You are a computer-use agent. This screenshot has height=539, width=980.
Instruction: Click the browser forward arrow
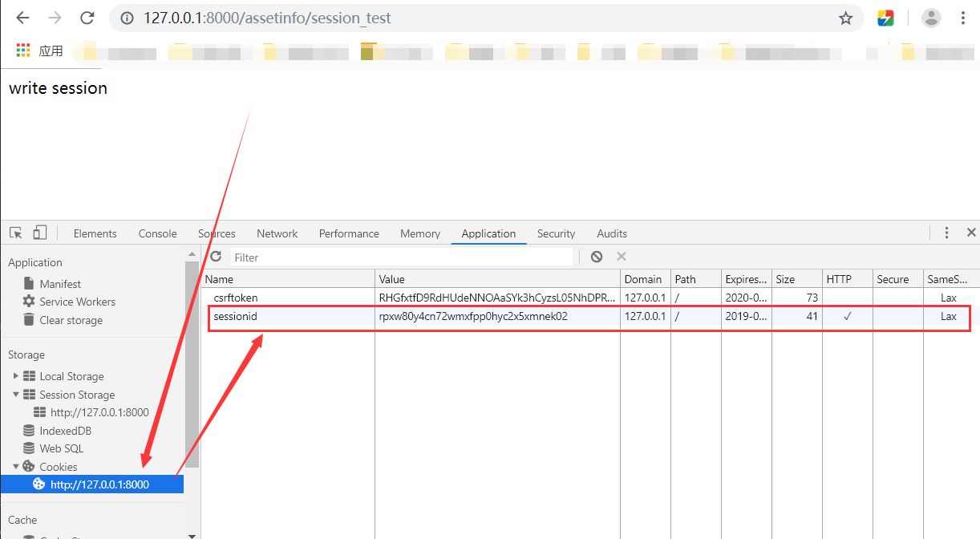(55, 18)
